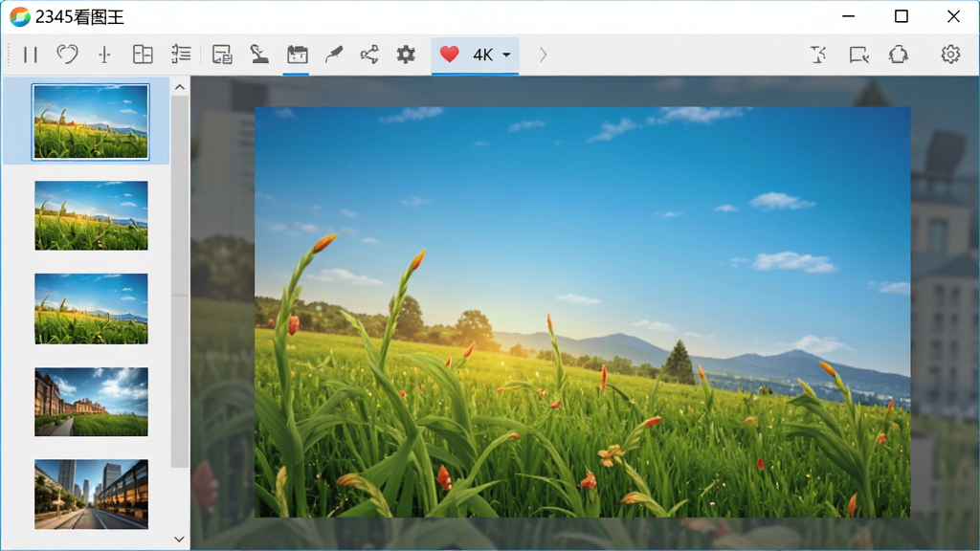Expand the 4K dropdown arrow
Viewport: 980px width, 551px height.
pos(506,55)
